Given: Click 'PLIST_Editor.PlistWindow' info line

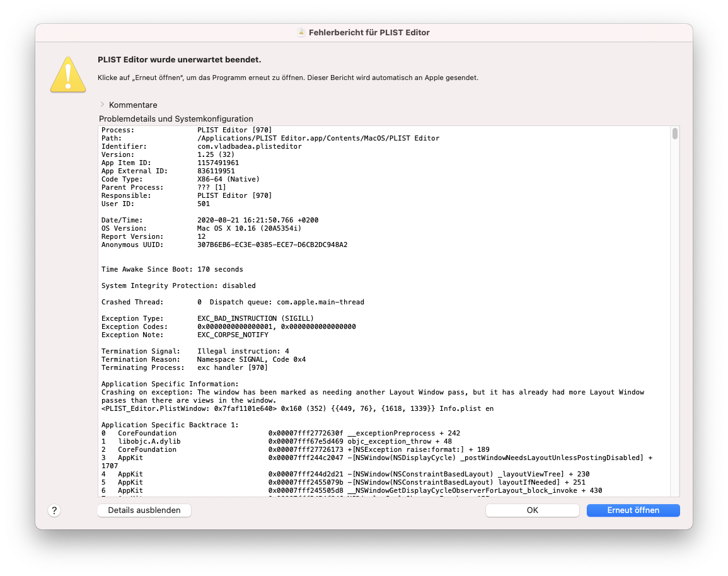Looking at the screenshot, I should pos(297,408).
